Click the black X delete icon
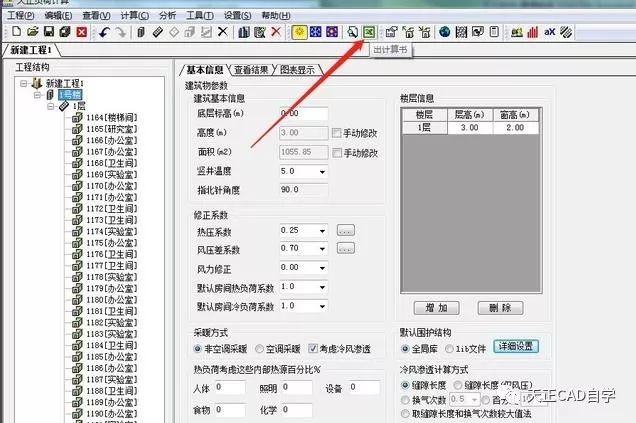The width and height of the screenshot is (636, 423). click(x=223, y=32)
